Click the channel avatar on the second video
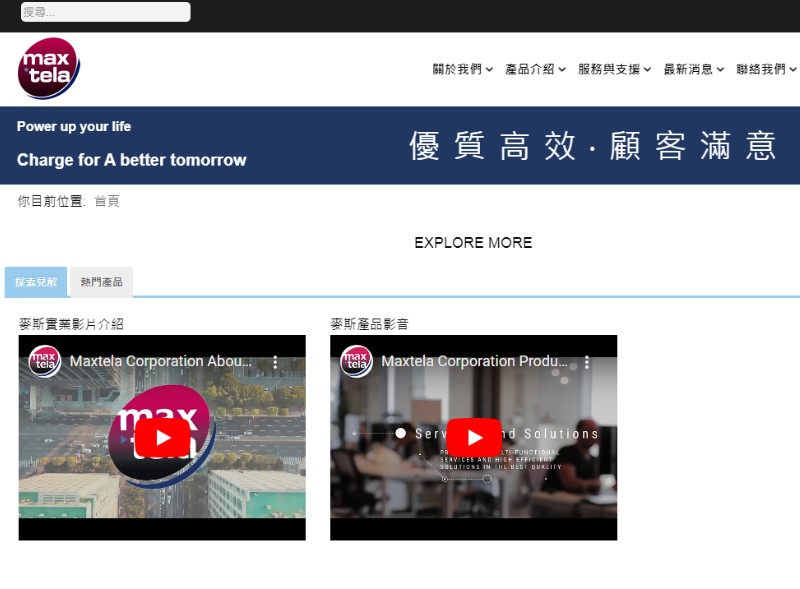The image size is (800, 589). pyautogui.click(x=357, y=361)
